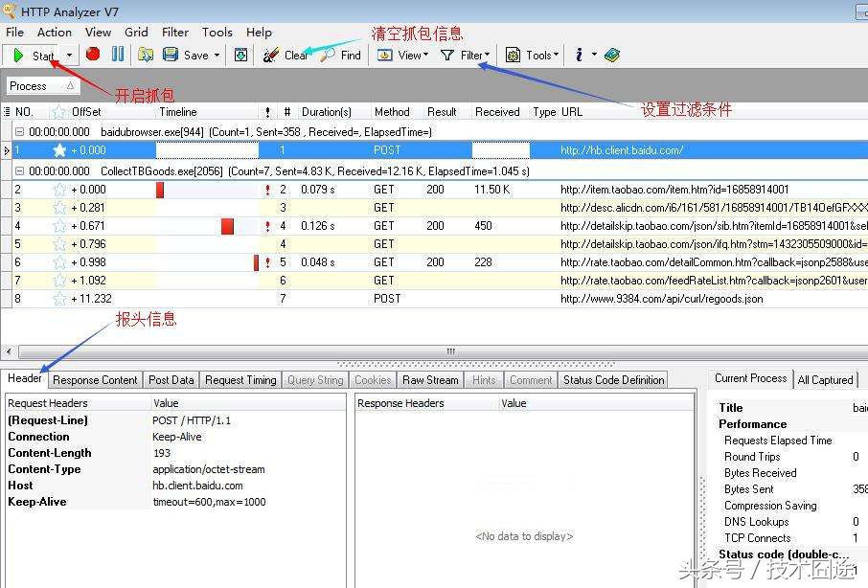
Task: Click the red Stop capture icon
Action: click(x=93, y=55)
